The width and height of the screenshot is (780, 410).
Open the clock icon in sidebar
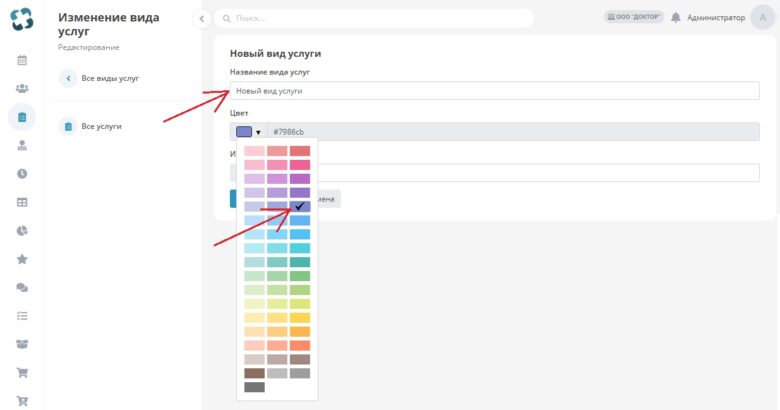click(x=22, y=174)
